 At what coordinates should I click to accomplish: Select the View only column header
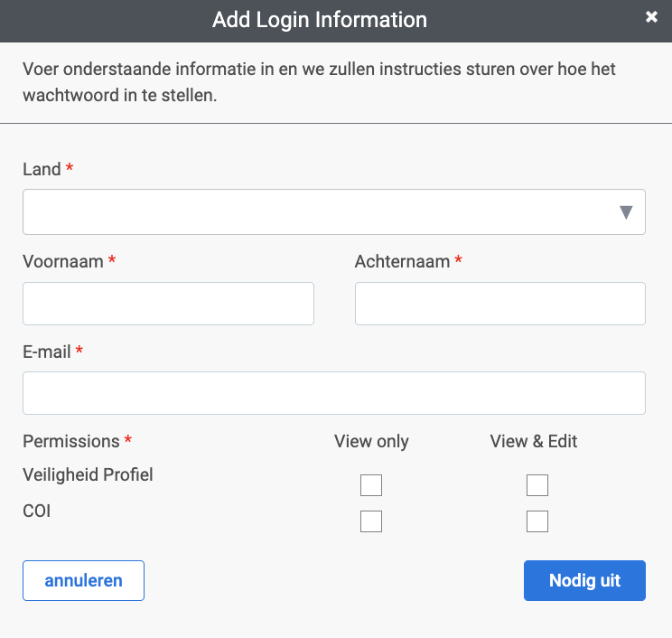[371, 442]
